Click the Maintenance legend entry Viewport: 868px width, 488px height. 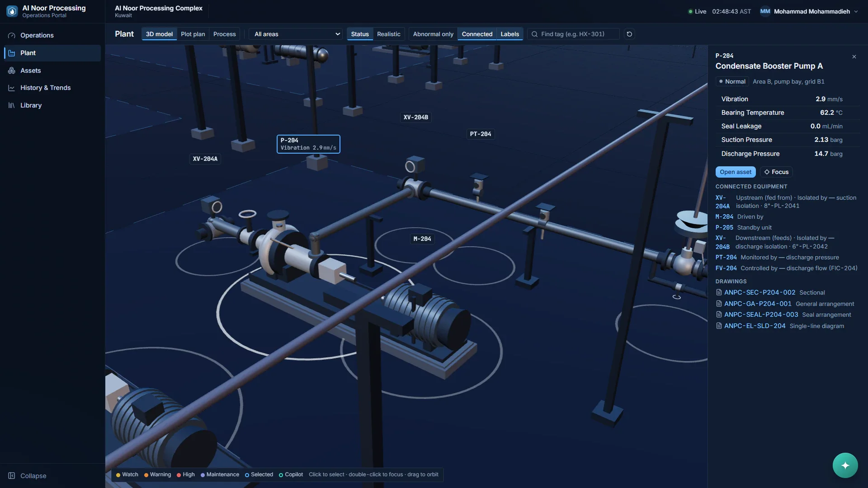tap(220, 474)
